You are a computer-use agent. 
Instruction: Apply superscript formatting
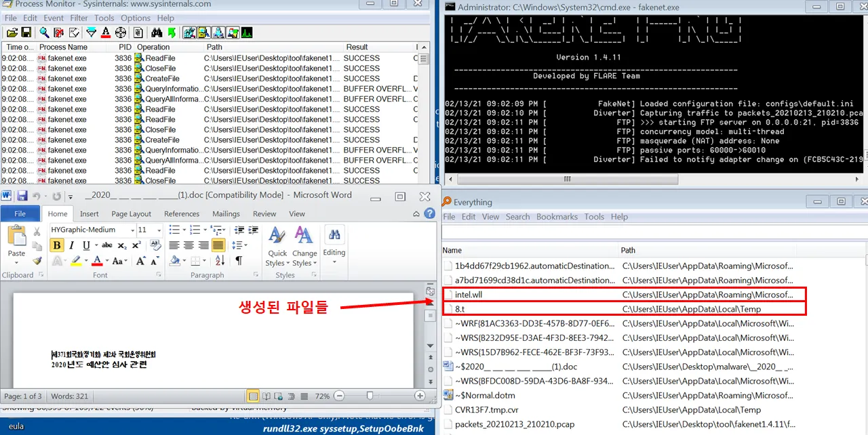pos(136,245)
